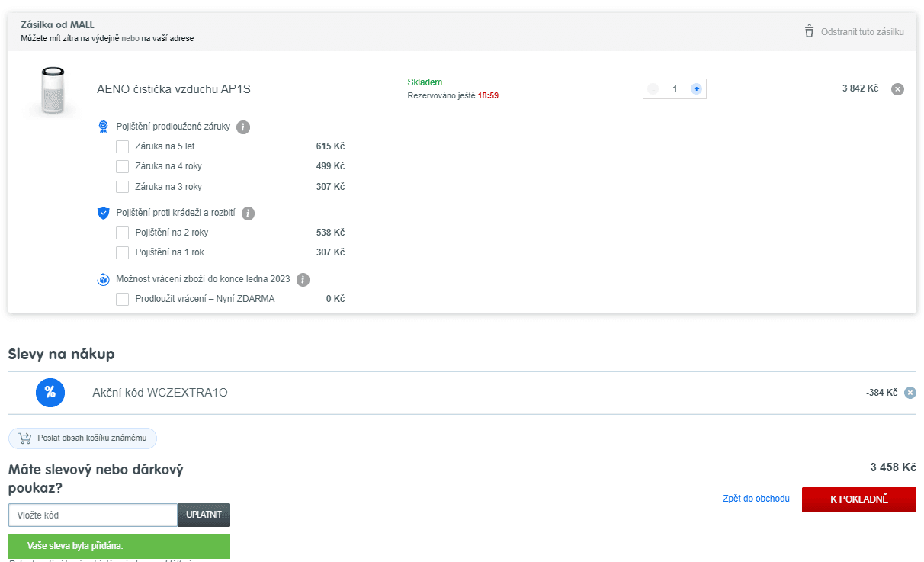Click the 3 842 Kč product price
Viewport: 924px width, 562px height.
(x=861, y=88)
